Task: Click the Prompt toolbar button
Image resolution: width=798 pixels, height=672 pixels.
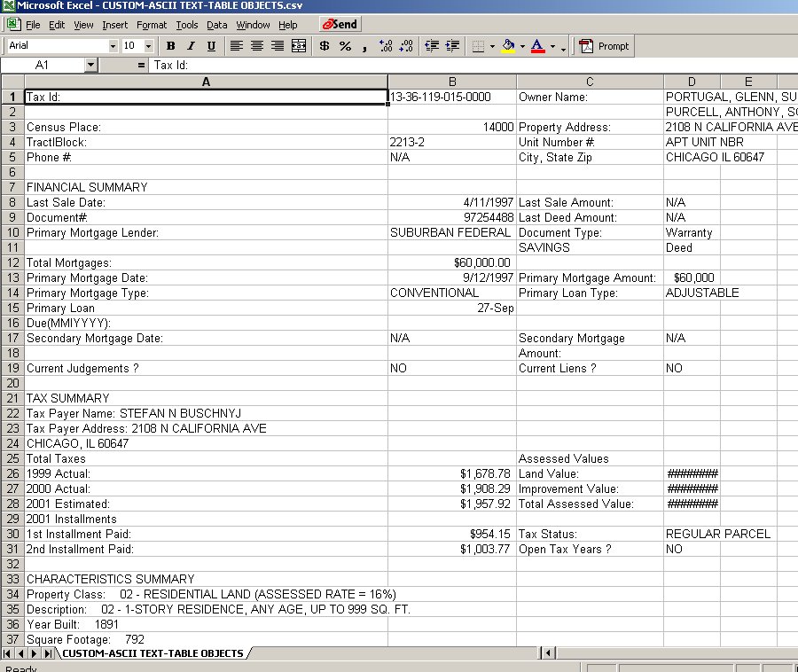Action: click(604, 46)
